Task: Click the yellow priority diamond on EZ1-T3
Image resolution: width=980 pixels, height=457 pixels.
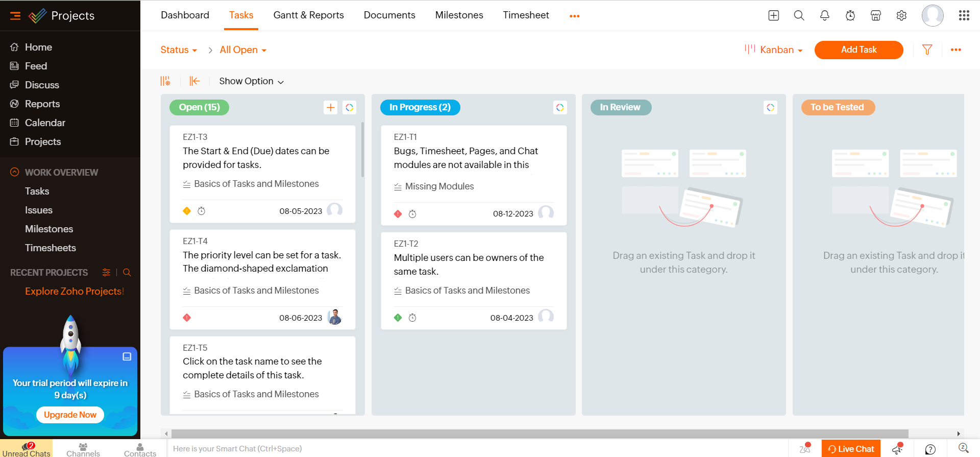Action: click(187, 211)
